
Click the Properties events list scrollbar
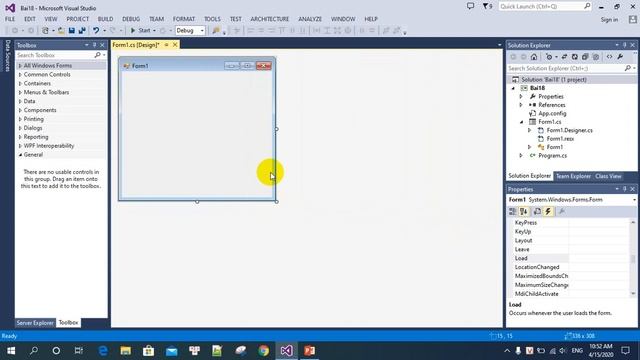point(633,258)
